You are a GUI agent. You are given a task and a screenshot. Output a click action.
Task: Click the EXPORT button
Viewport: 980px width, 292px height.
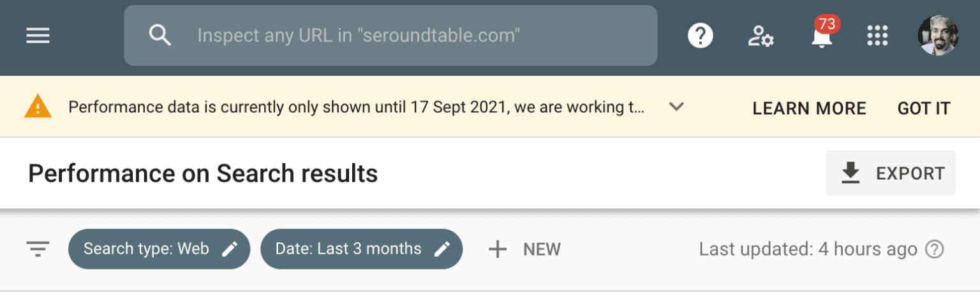[x=891, y=173]
